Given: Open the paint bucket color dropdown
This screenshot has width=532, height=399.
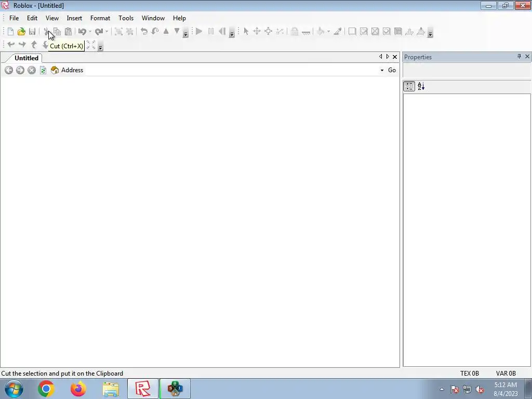Looking at the screenshot, I should coord(328,32).
